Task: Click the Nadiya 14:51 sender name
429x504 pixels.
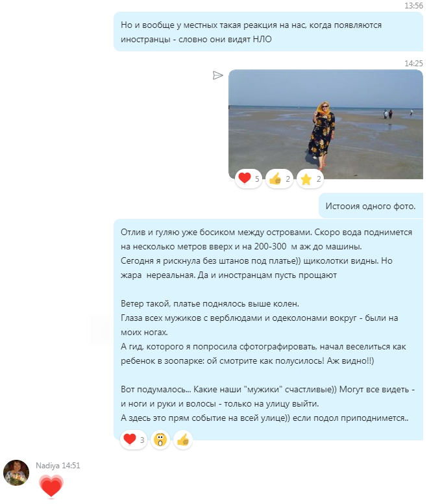Action: click(x=58, y=466)
